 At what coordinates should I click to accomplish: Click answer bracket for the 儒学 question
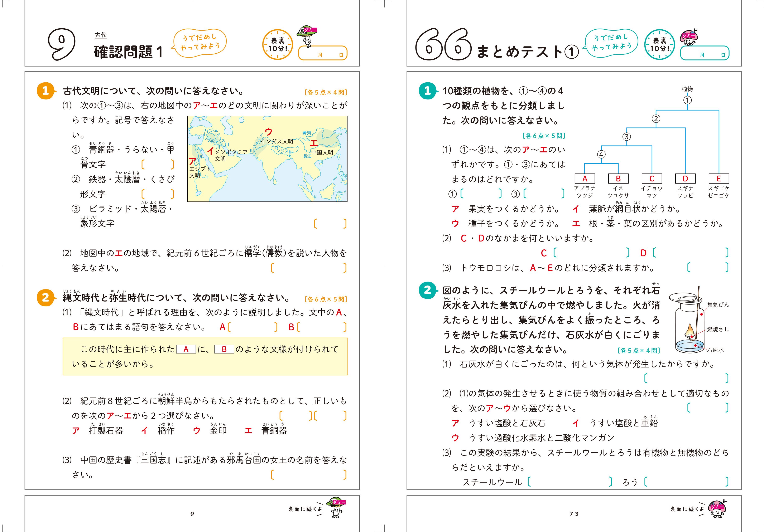(x=309, y=268)
